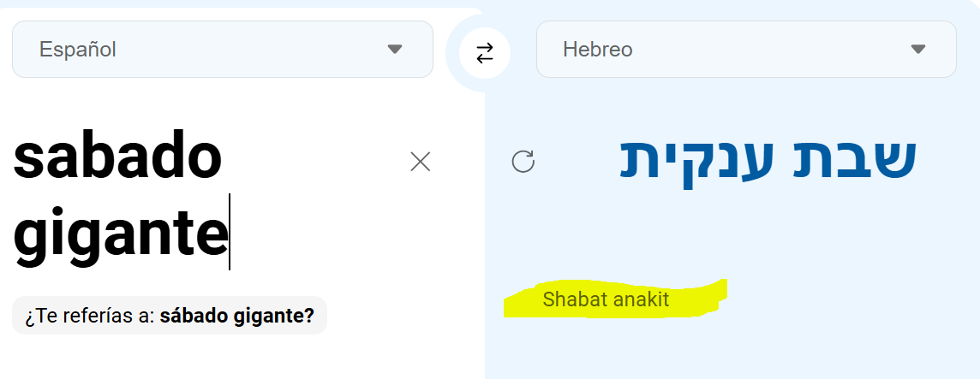The height and width of the screenshot is (379, 980).
Task: Click the yellow highlight right of "anakit"
Action: tap(698, 297)
